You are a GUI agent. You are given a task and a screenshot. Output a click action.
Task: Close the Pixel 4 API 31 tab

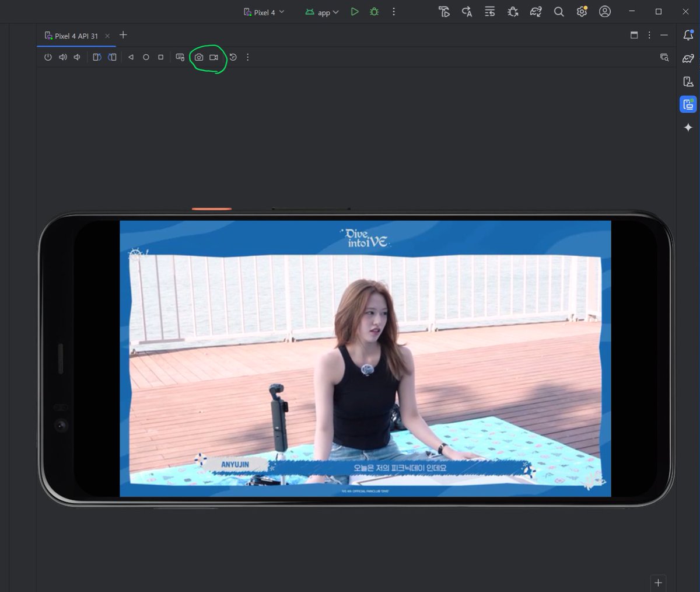(107, 36)
